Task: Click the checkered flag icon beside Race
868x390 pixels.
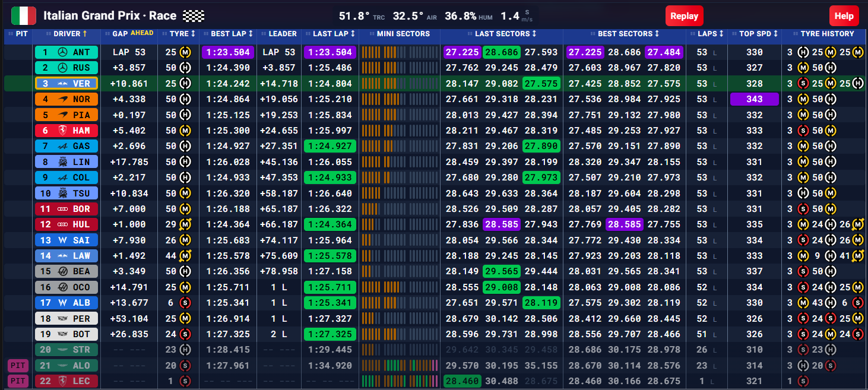Action: point(194,16)
